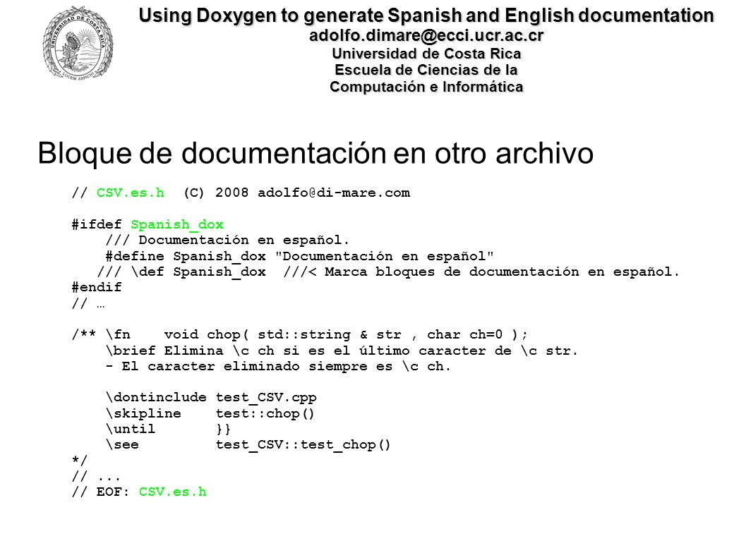Viewport: 746px width, 560px height.
Task: Click 'Marca bloques de documentación en español.'
Action: pyautogui.click(x=502, y=272)
